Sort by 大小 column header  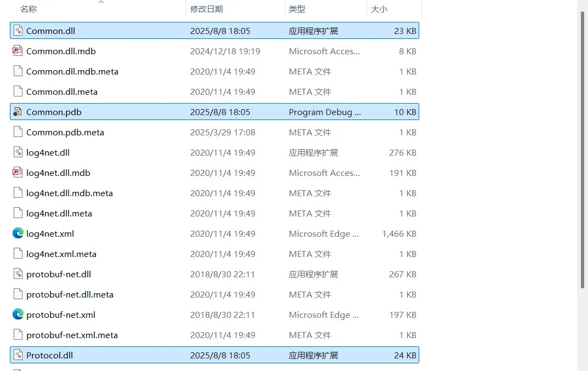[379, 9]
